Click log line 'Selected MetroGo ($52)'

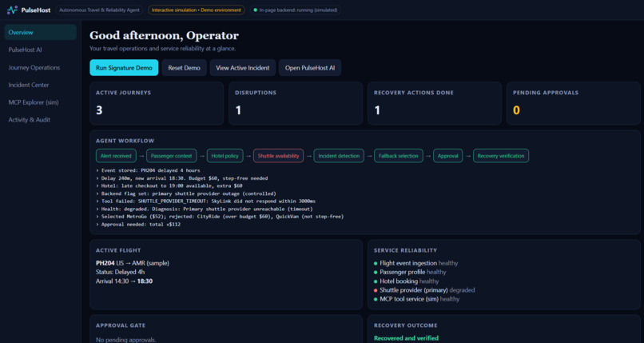point(220,217)
